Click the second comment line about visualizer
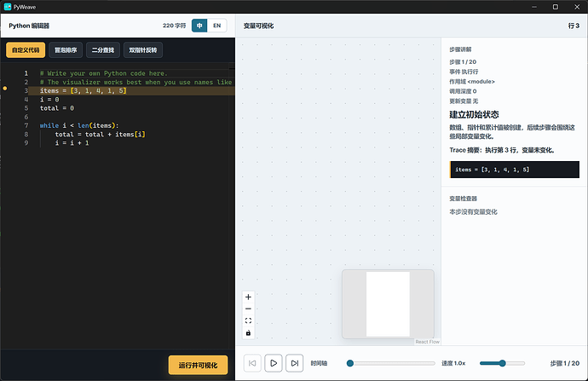 pos(136,82)
